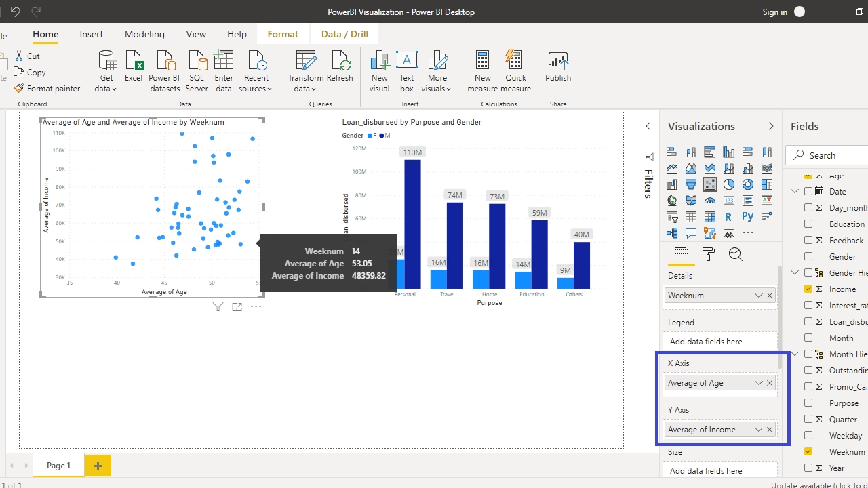Open the Analytics magnifier pane

[736, 254]
